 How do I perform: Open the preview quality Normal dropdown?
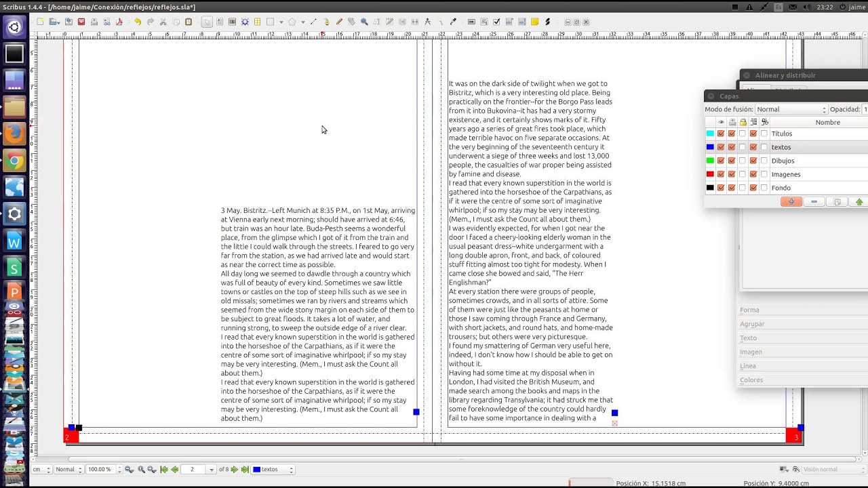coord(68,469)
